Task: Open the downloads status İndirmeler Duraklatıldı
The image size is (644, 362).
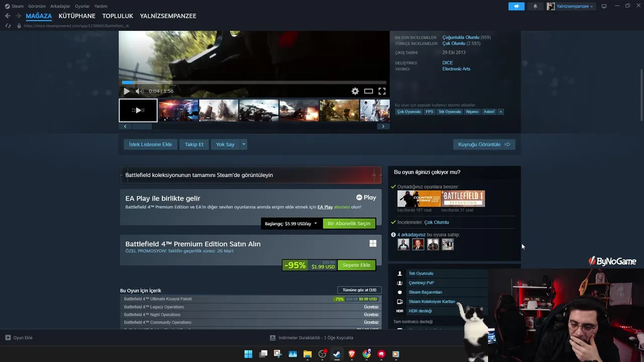Action: tap(312, 338)
